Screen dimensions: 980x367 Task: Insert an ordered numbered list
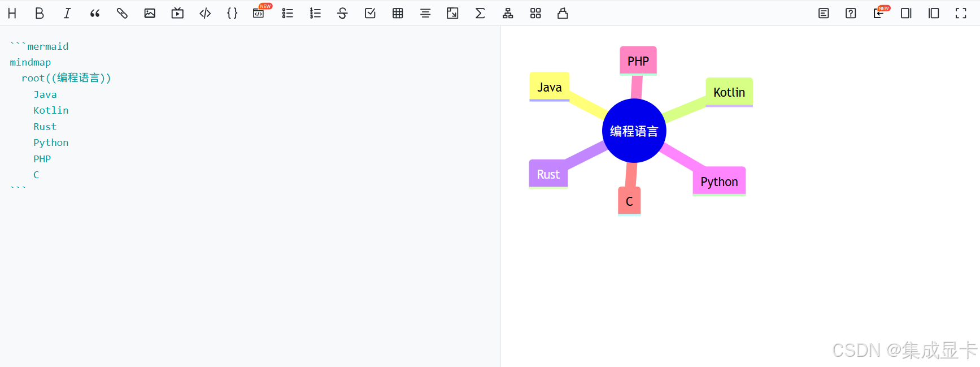click(x=315, y=13)
